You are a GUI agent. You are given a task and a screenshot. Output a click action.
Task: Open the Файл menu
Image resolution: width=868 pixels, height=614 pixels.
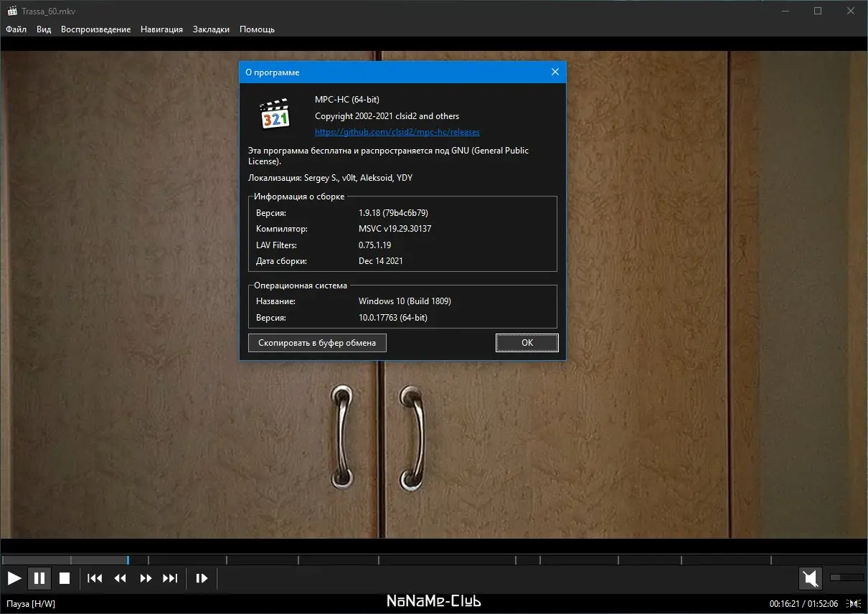(16, 29)
